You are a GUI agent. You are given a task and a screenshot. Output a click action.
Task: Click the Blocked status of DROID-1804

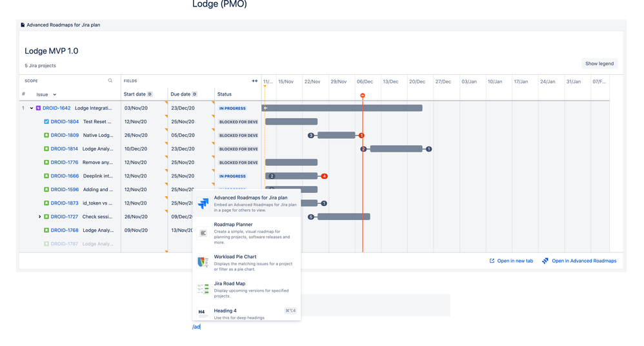click(x=239, y=122)
